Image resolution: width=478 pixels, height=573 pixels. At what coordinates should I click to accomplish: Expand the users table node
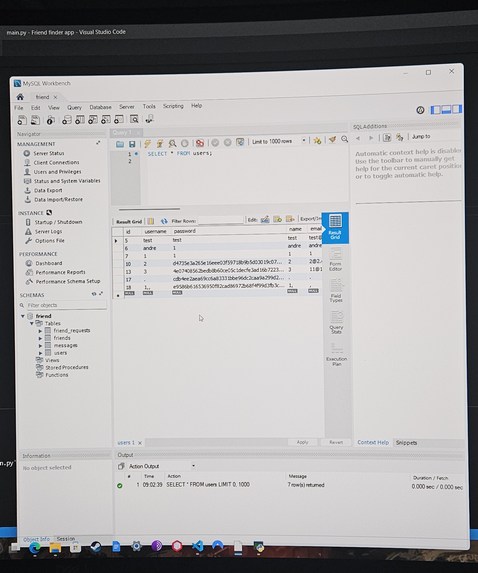click(x=40, y=353)
